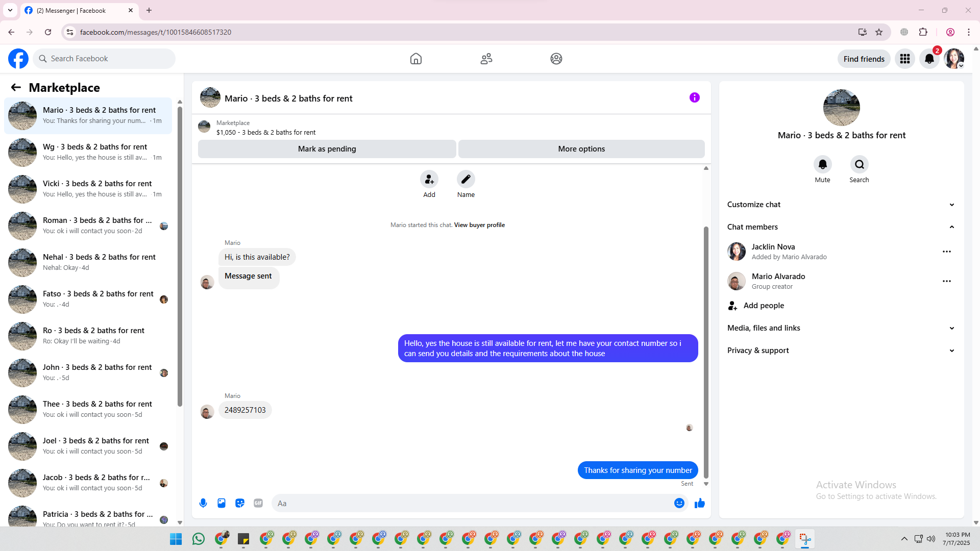Choose a GIF for the message
The image size is (980, 551).
click(x=258, y=503)
